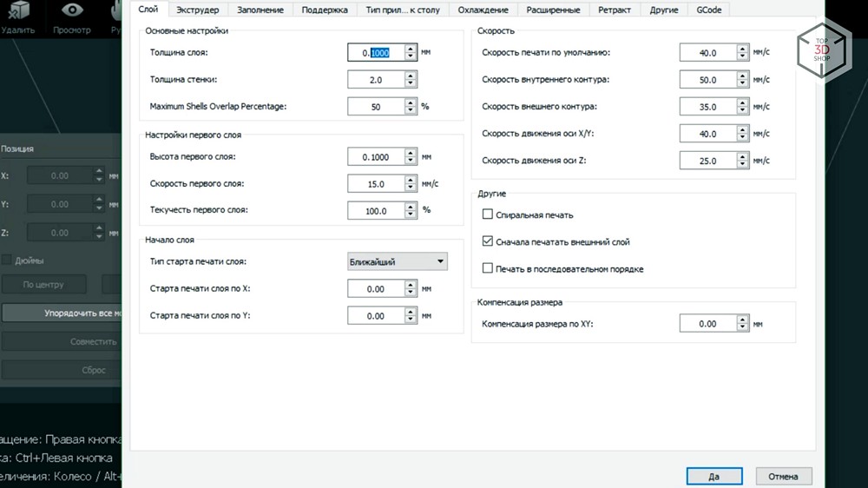The width and height of the screenshot is (868, 488).
Task: Click the Упорядочить все button
Action: click(x=62, y=313)
